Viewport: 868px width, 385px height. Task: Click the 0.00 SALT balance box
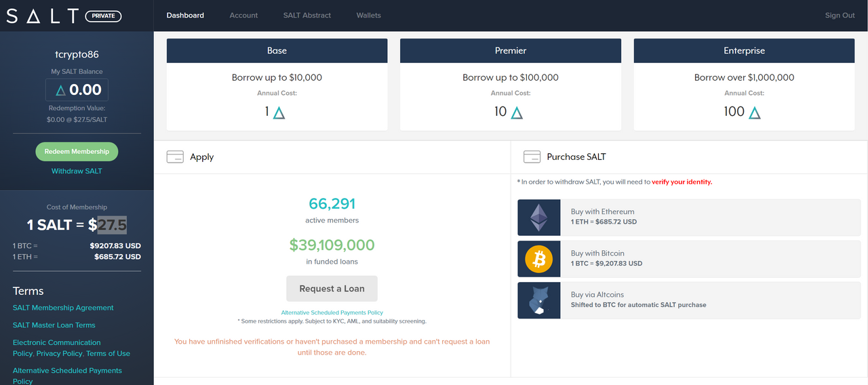pyautogui.click(x=77, y=89)
